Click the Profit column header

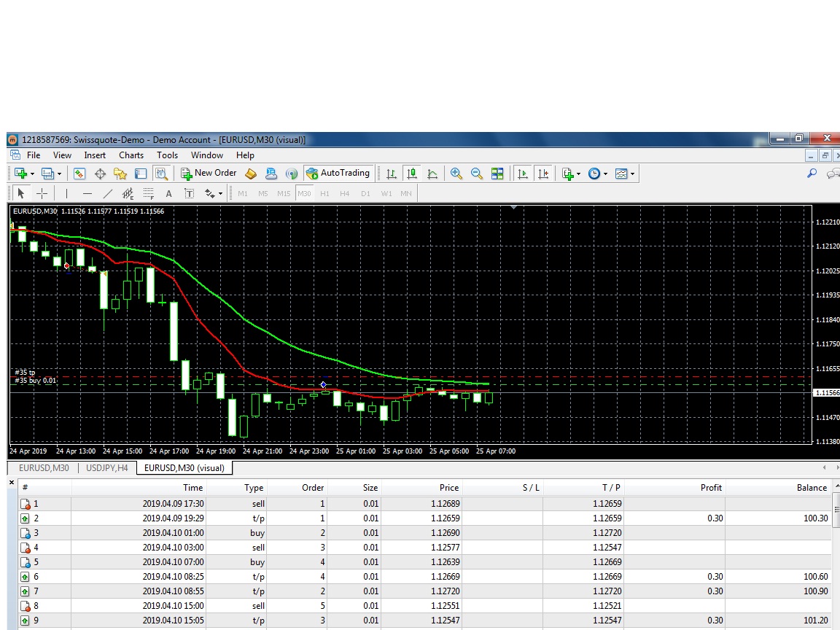pos(711,488)
